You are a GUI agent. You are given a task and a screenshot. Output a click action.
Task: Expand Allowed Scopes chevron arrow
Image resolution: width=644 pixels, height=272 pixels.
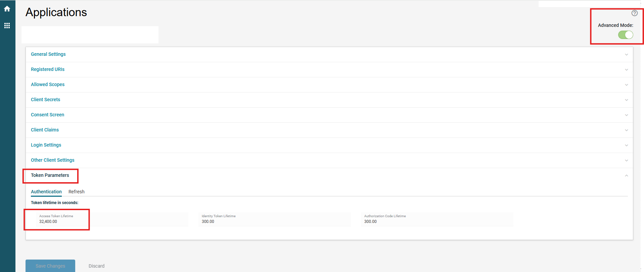626,85
